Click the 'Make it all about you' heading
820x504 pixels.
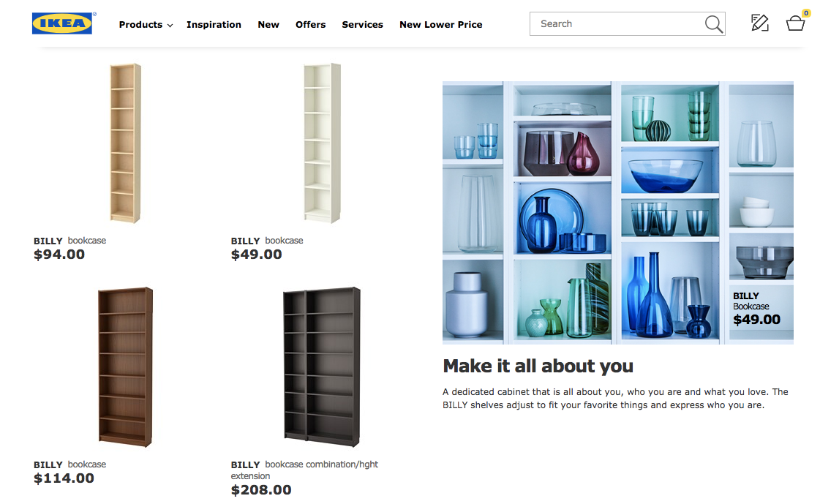(x=538, y=366)
